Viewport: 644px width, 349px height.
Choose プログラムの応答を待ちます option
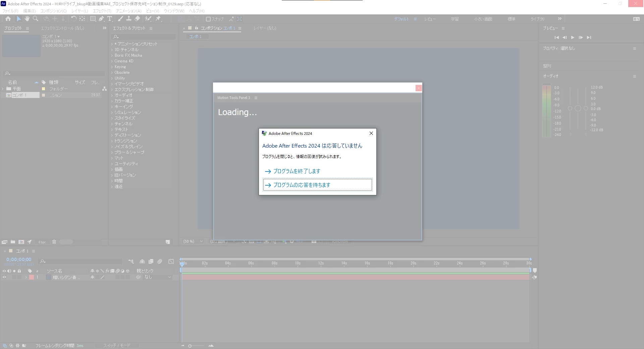coord(318,185)
